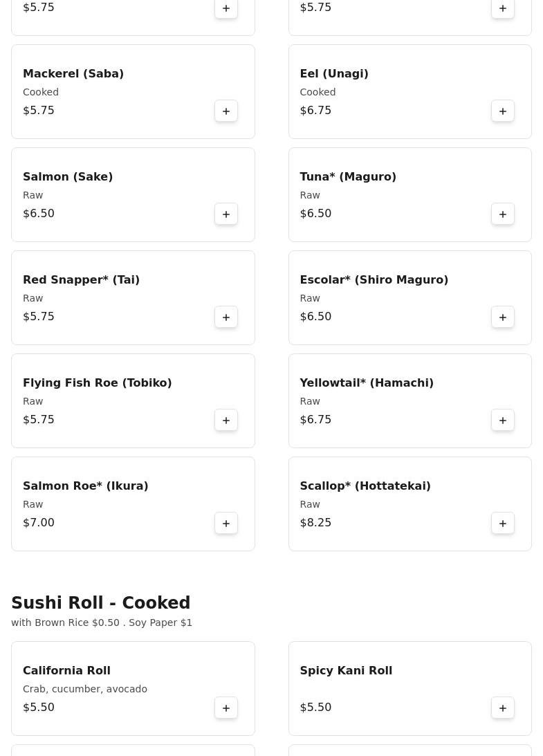Screen dimensions: 543x756
Task: Click plus icon for Salmon (Sake)
Action: [x=226, y=214]
